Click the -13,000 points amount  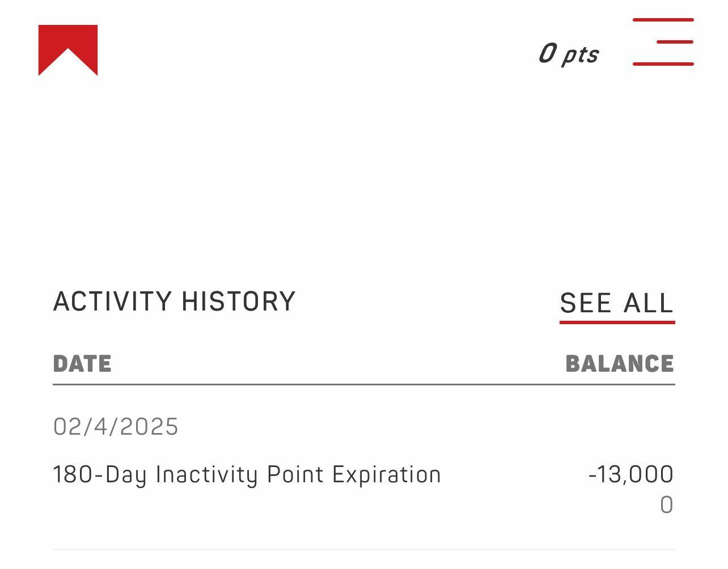(x=631, y=474)
